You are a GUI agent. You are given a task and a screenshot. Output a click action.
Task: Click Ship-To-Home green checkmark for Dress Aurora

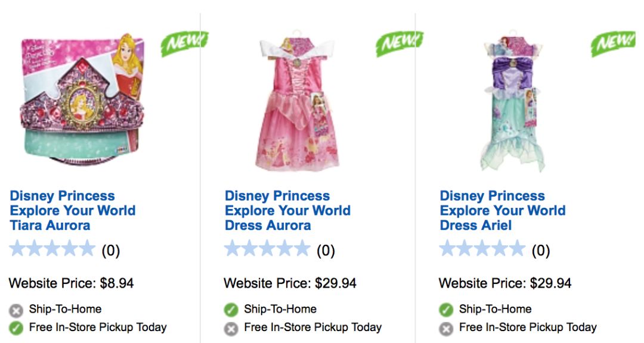coord(231,310)
